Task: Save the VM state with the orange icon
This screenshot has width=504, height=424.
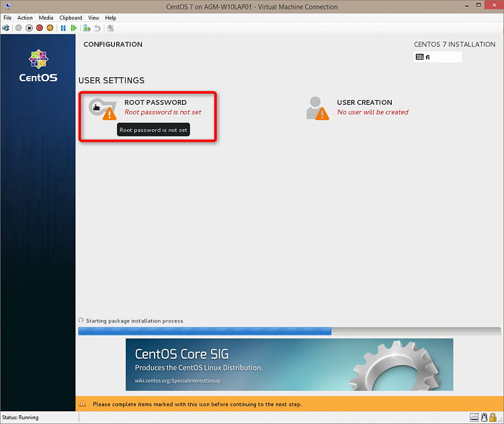Action: point(50,28)
